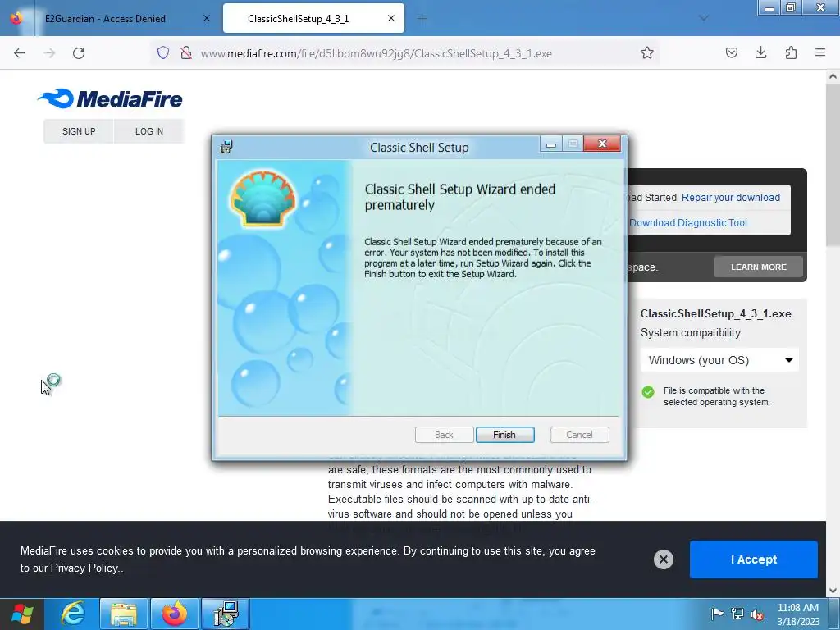This screenshot has height=630, width=840.
Task: Open Firefox application menu
Action: [x=820, y=52]
